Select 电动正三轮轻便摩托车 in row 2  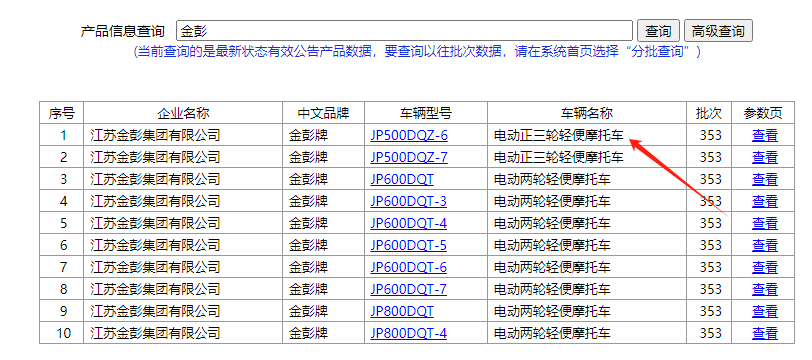(559, 157)
